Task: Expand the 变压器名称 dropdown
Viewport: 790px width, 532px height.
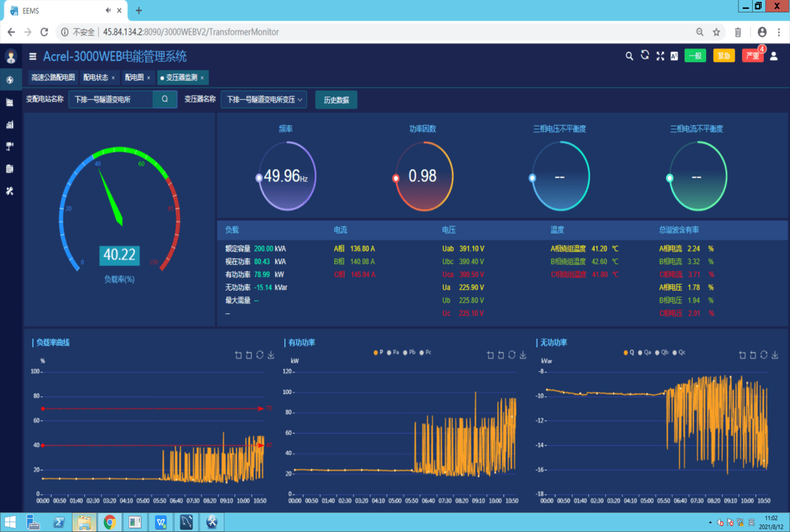Action: coord(264,100)
